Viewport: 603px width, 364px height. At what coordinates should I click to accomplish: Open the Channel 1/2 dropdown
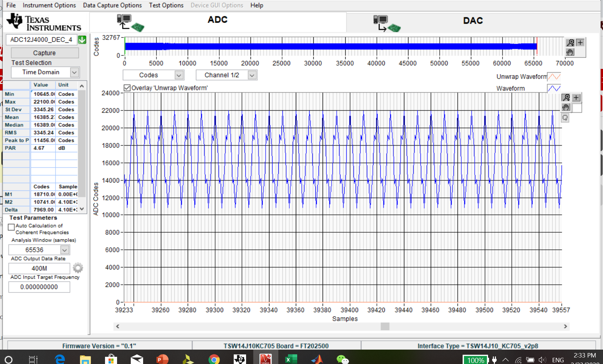coord(252,75)
